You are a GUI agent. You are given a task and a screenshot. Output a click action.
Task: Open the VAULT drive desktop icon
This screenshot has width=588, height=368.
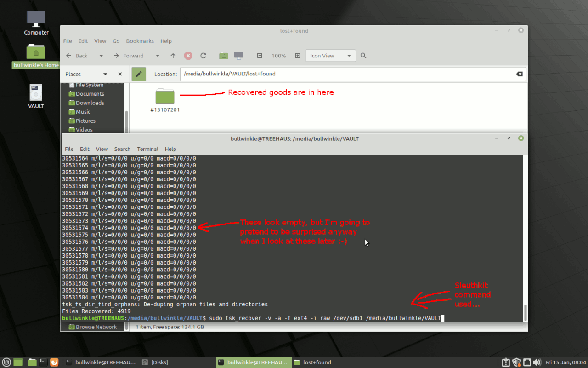point(36,96)
